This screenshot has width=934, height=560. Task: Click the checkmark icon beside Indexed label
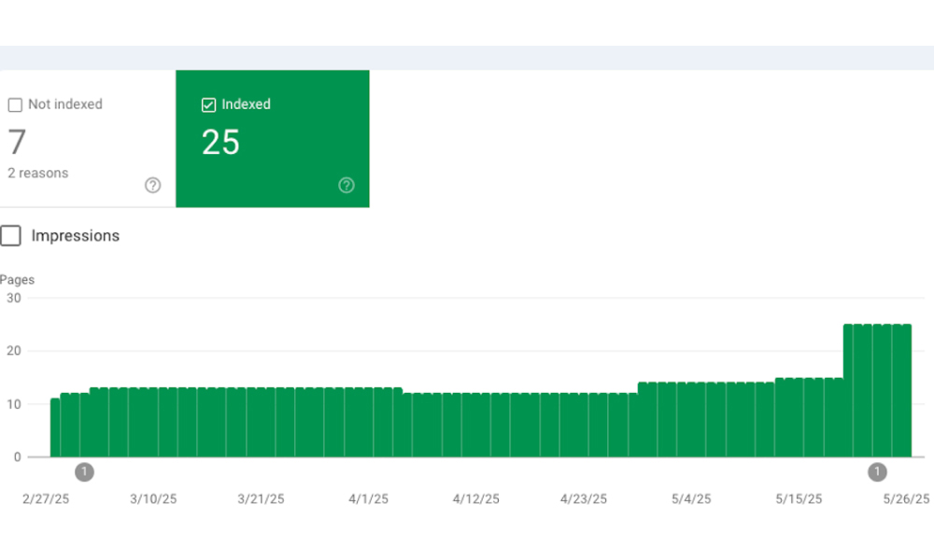pos(209,105)
